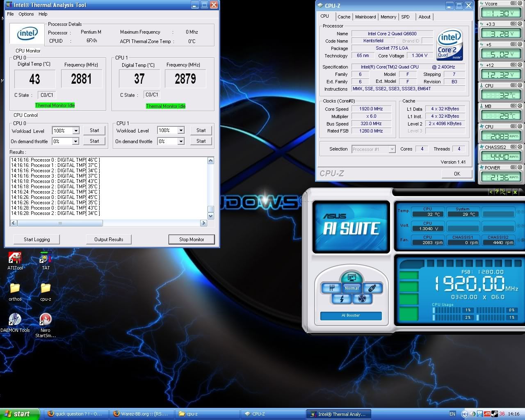Image resolution: width=525 pixels, height=420 pixels.
Task: Click the AI Booster button
Action: pos(351,315)
